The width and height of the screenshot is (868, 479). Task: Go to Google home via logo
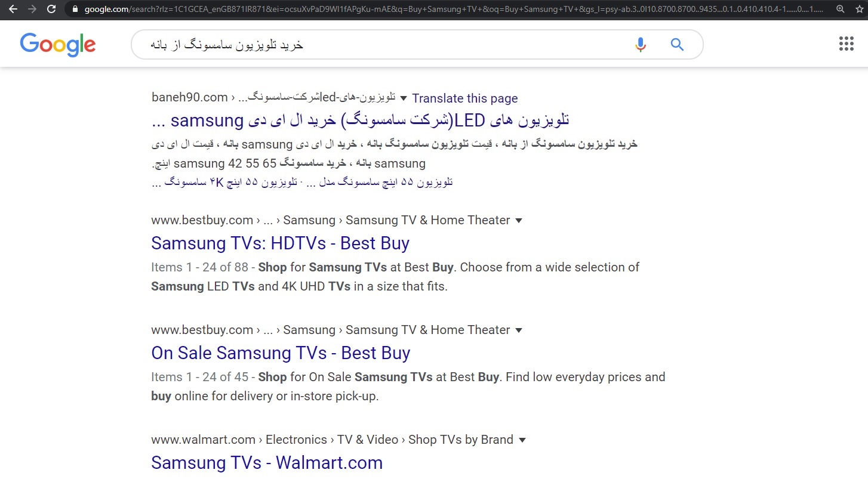[58, 45]
